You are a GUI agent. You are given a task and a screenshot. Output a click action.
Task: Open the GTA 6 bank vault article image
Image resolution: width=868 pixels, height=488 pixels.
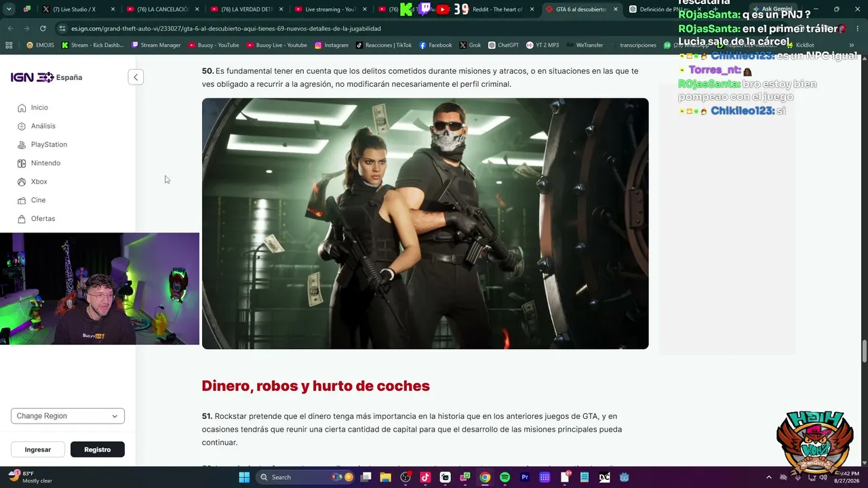[425, 224]
